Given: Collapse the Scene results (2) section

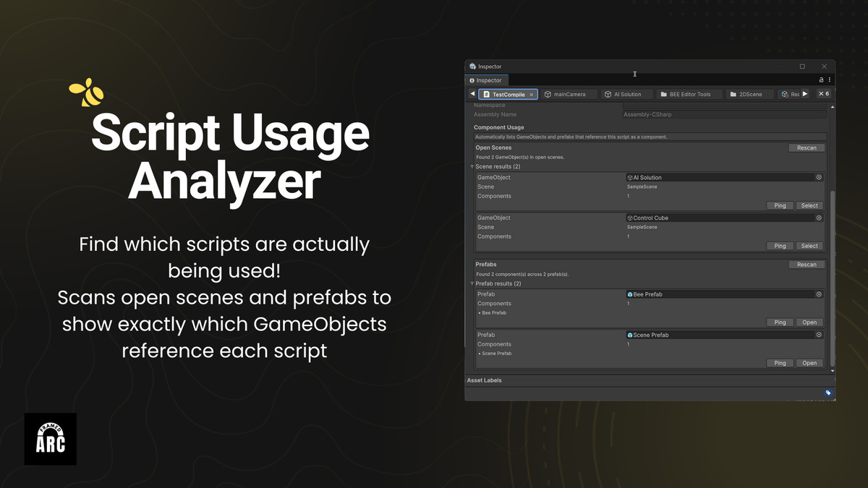Looking at the screenshot, I should pyautogui.click(x=472, y=166).
